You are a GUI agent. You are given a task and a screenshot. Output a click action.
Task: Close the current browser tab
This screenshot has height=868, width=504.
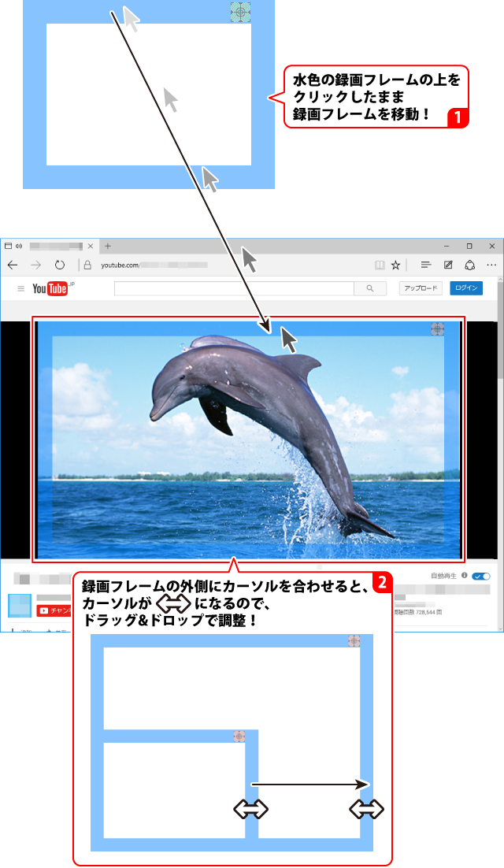click(x=91, y=246)
